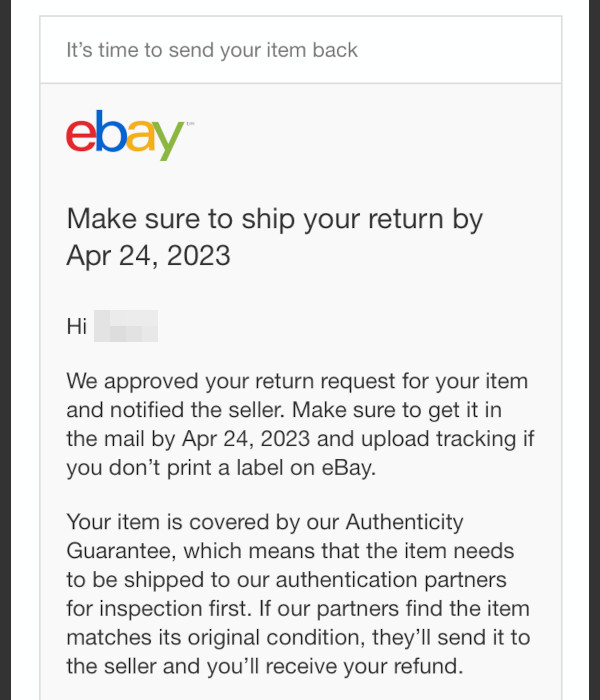Click "Apr 24, 2023" inside the first paragraph

(246, 439)
